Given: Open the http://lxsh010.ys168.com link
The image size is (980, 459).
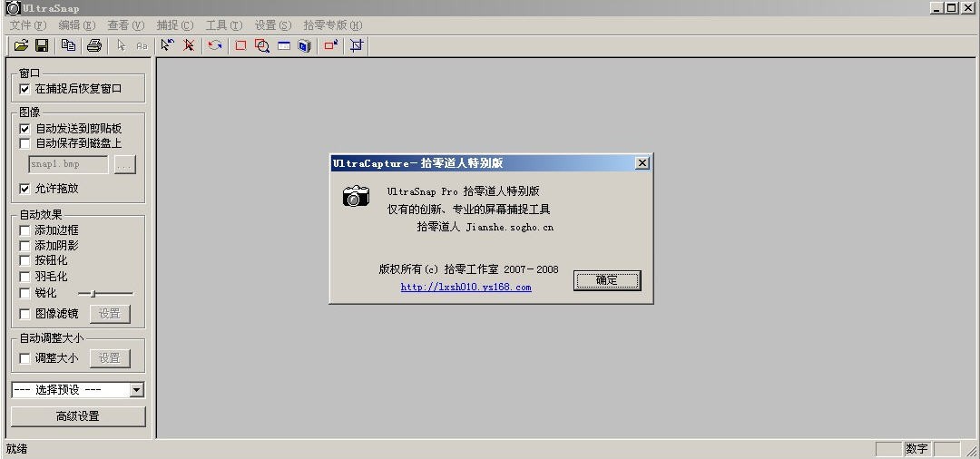Looking at the screenshot, I should point(466,288).
